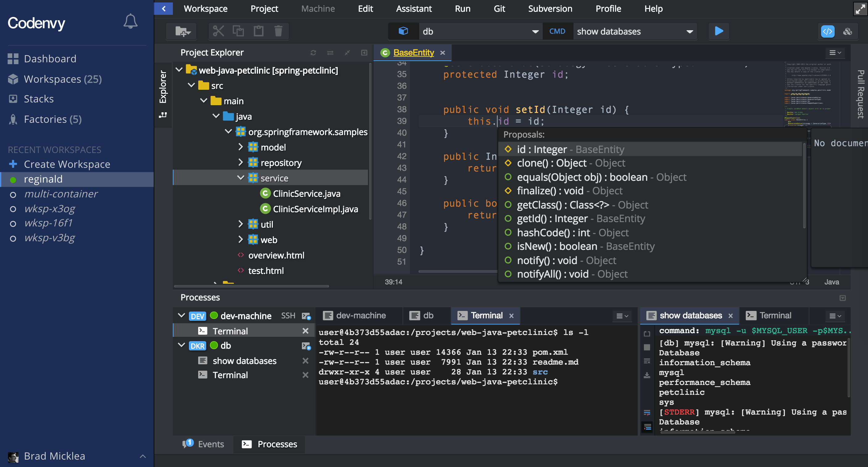Expand the repository package folder
868x467 pixels.
(x=240, y=163)
